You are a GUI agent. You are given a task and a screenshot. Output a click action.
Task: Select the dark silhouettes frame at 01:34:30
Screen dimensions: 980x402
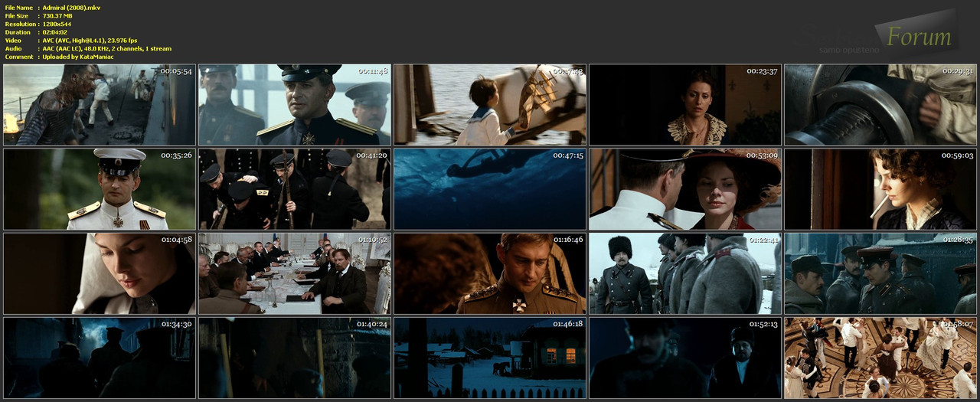(100, 358)
